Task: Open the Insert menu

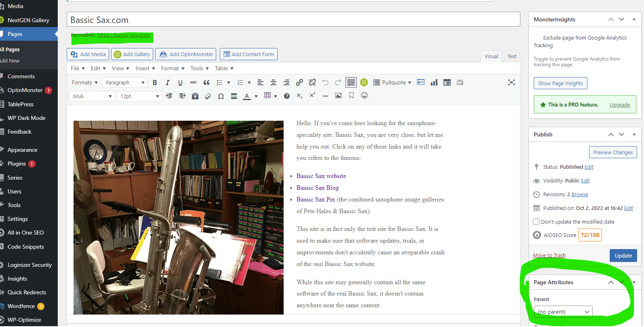Action: tap(145, 68)
